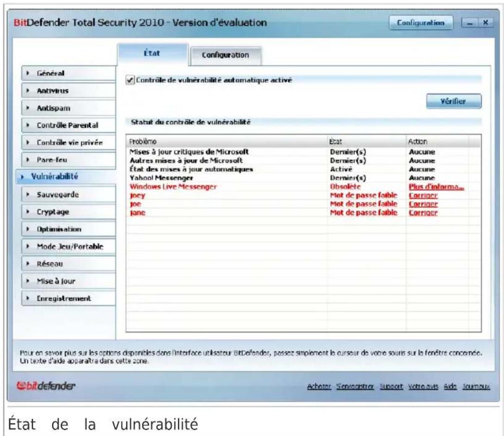Screen dimensions: 504x436
Task: Select the Mises à jour critiques de Microsoft row
Action: tap(303, 152)
